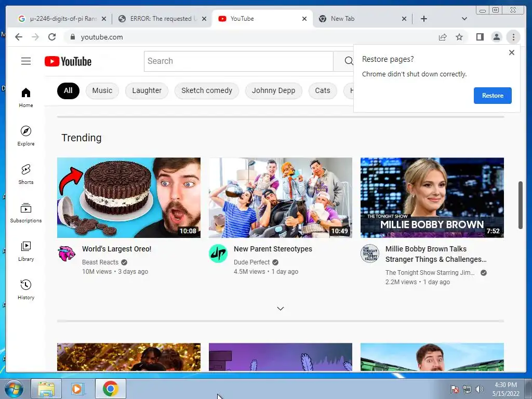Open Explore in the sidebar
Screen dimensions: 532x399
point(26,136)
